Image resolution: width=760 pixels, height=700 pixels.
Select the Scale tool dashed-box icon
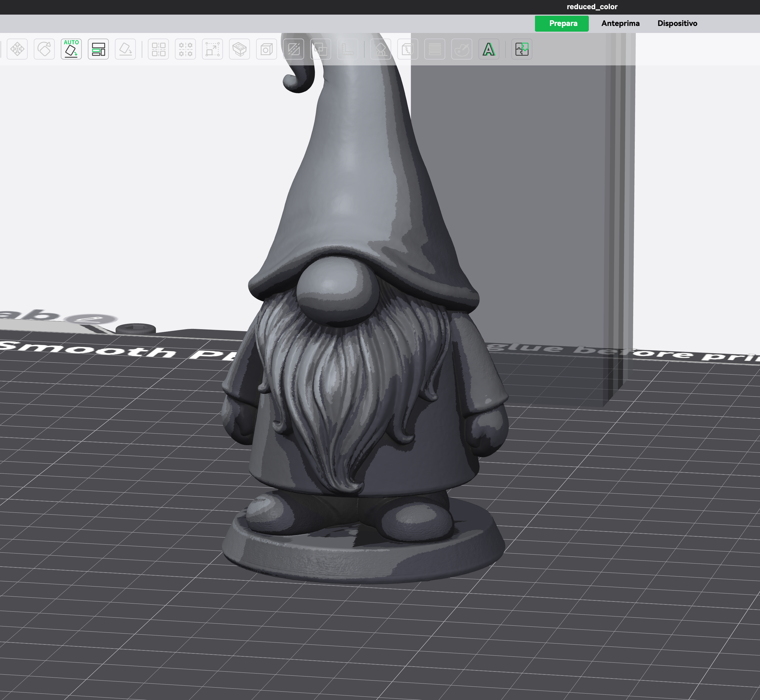[x=212, y=49]
